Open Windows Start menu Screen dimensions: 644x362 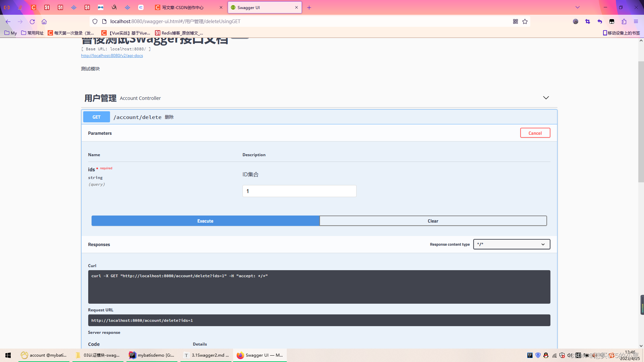(8, 355)
